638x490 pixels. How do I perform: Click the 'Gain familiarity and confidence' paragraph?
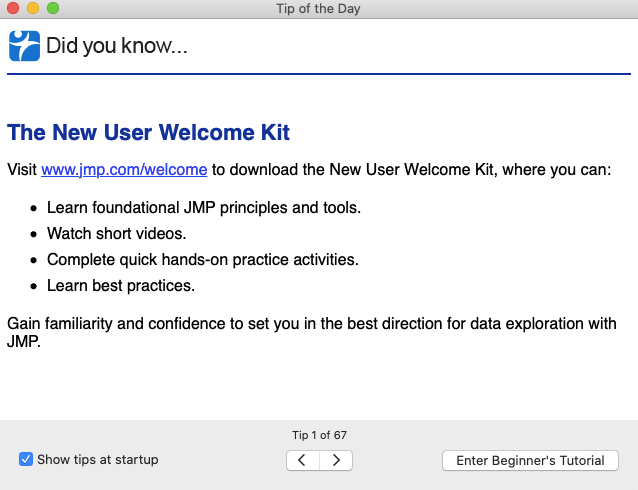point(312,332)
